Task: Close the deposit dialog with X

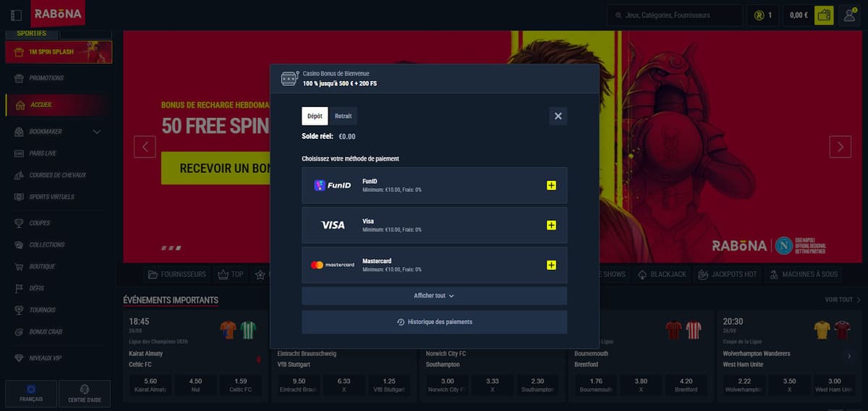Action: (x=558, y=116)
